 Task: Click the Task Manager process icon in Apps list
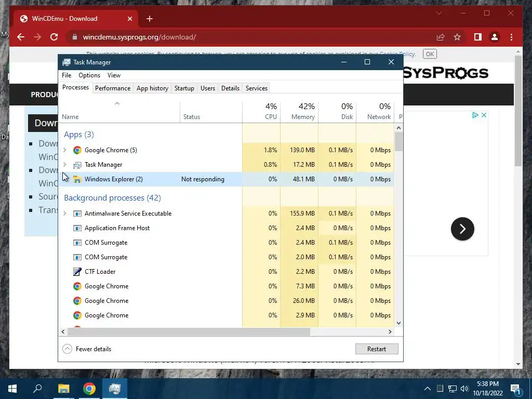click(77, 165)
